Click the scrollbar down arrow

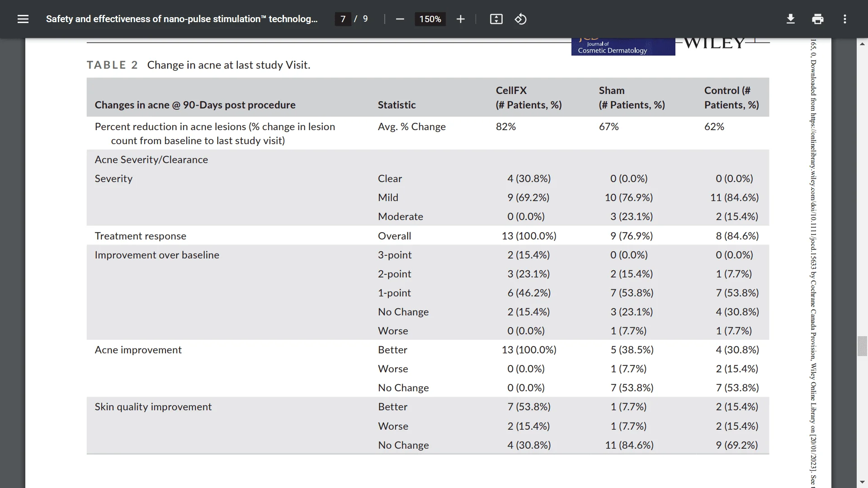click(x=862, y=482)
